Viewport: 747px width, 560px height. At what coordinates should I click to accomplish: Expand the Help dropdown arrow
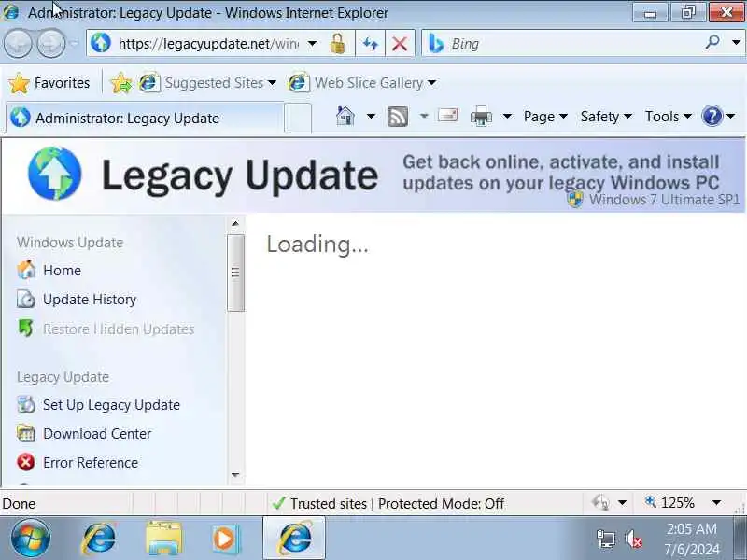(731, 116)
